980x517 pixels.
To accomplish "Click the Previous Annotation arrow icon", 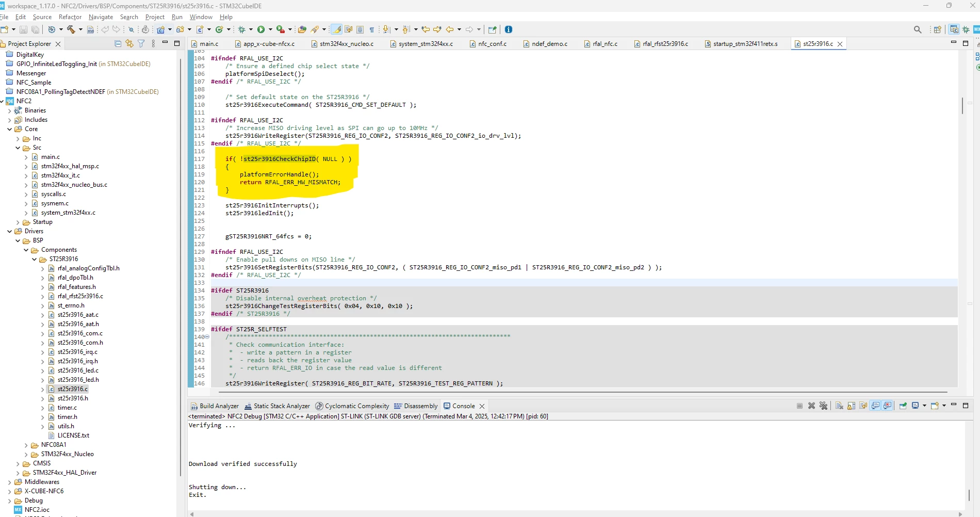I will (x=406, y=29).
